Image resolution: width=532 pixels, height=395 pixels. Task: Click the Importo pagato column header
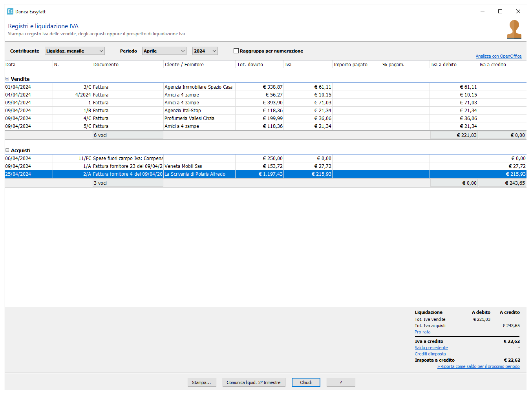(x=356, y=65)
